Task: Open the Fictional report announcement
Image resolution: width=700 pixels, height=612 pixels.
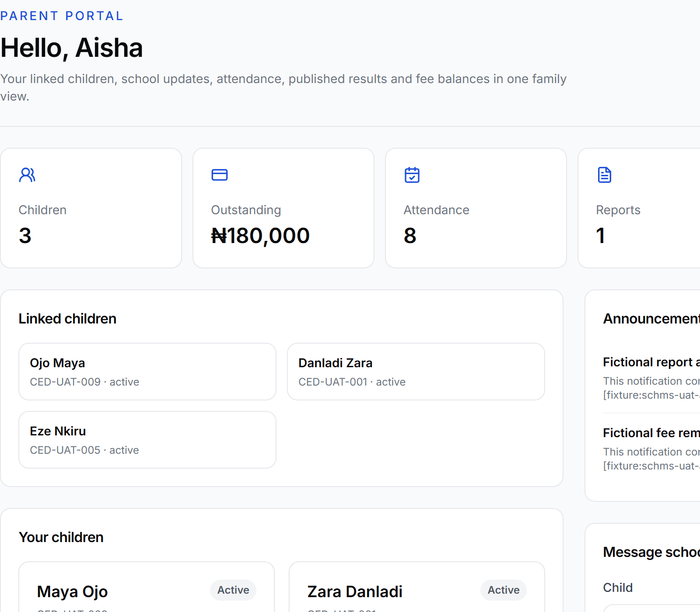Action: coord(651,378)
